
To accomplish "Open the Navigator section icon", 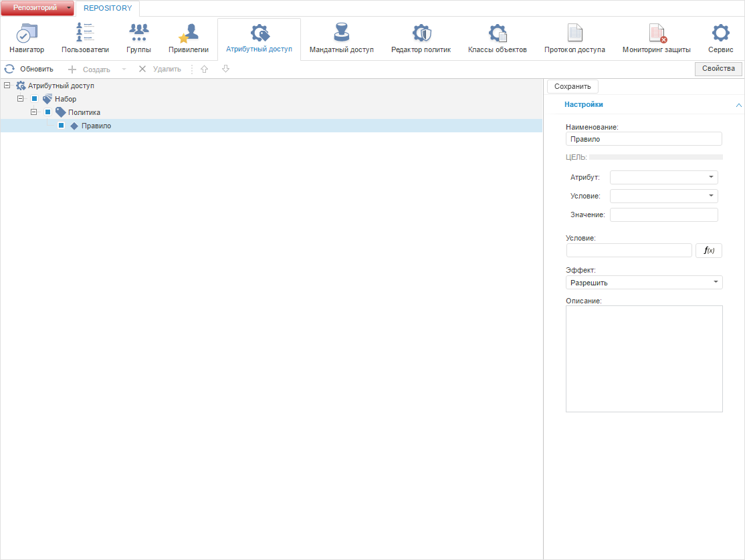I will coord(27,33).
